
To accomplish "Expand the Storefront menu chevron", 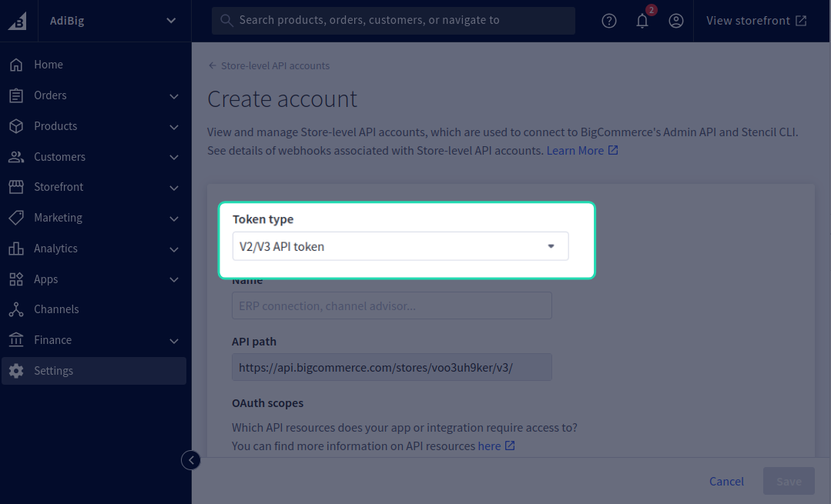I will point(174,188).
